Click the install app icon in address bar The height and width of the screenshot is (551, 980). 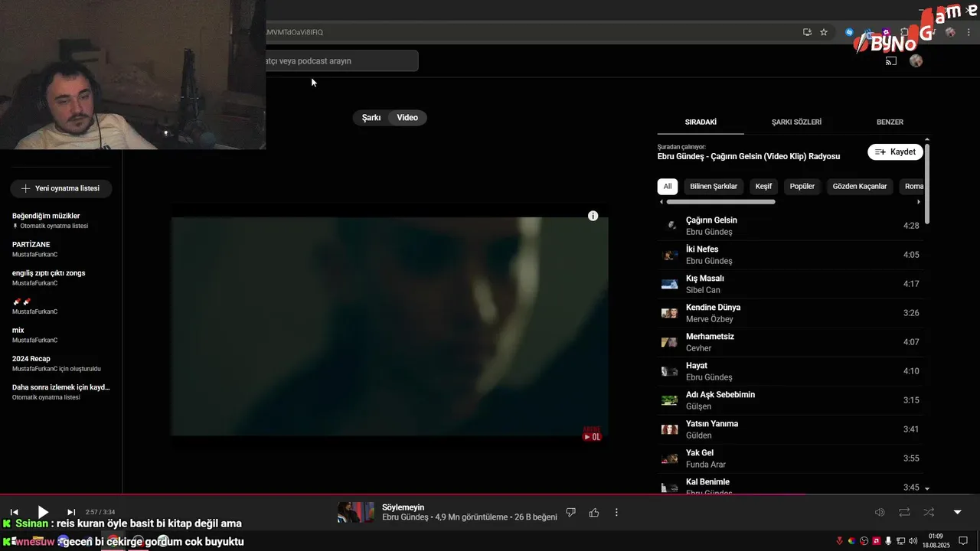pos(807,32)
